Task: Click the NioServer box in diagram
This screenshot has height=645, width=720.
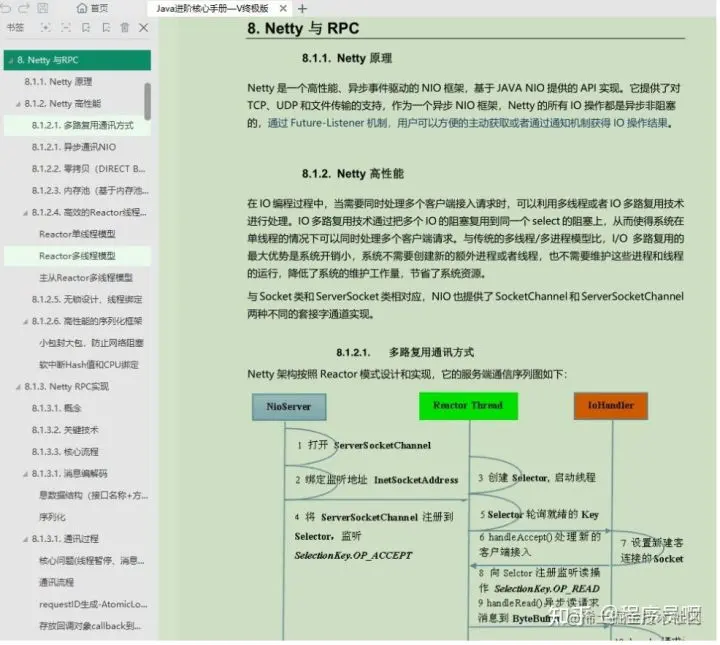Action: click(x=289, y=406)
